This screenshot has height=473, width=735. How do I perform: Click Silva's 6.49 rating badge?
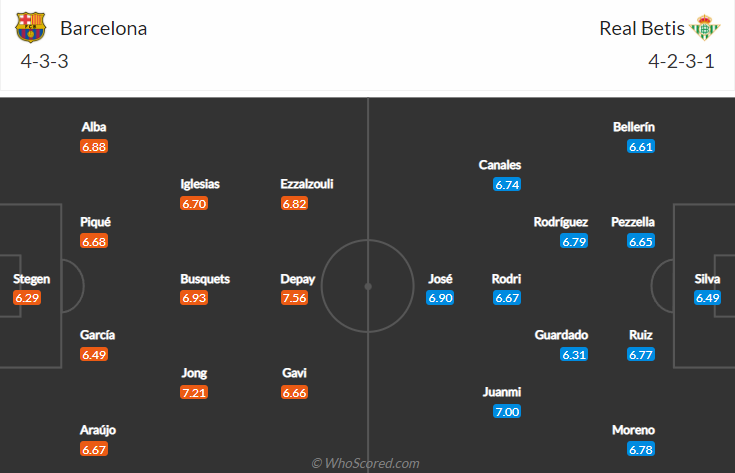point(707,298)
